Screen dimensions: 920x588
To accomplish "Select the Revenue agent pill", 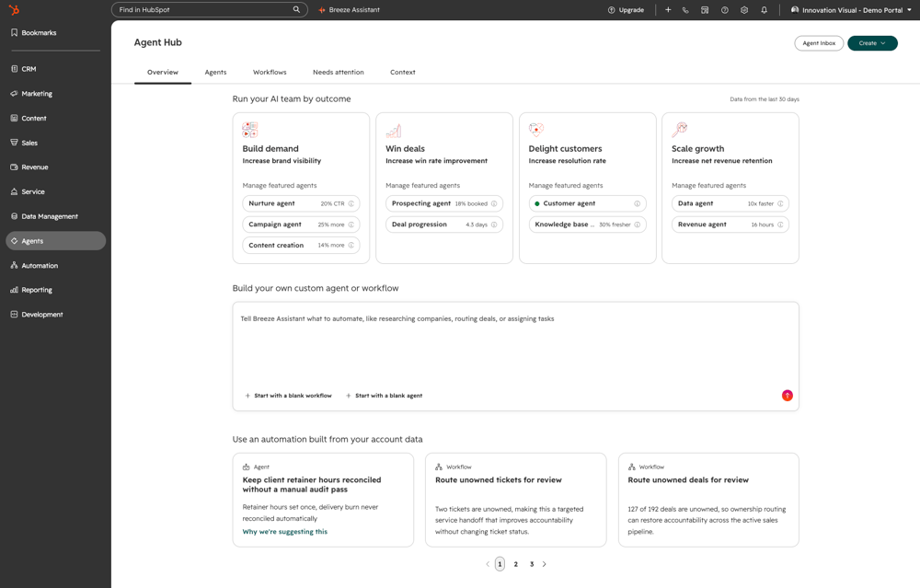I will (730, 225).
